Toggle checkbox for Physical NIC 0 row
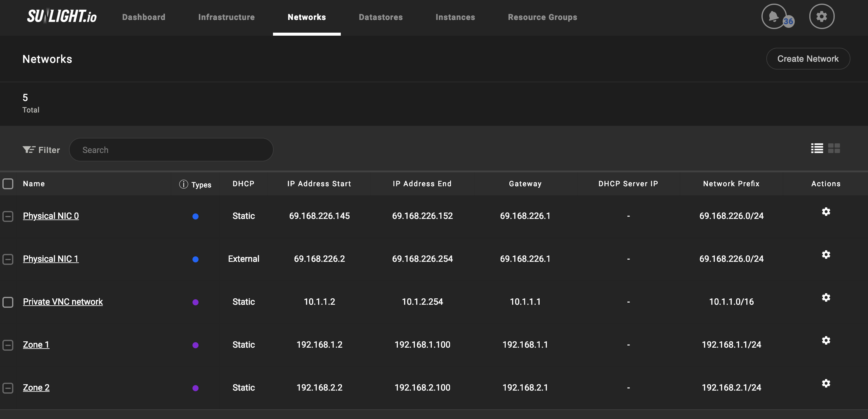This screenshot has height=419, width=868. pos(8,216)
